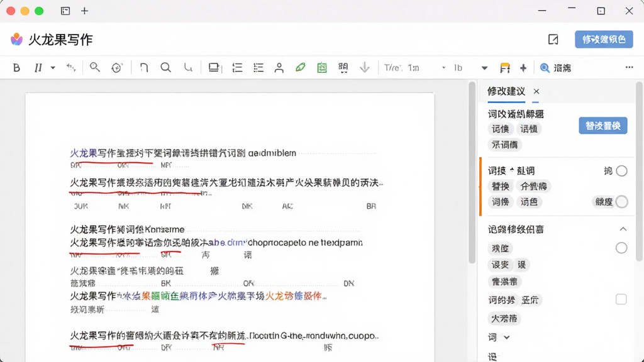Image resolution: width=644 pixels, height=362 pixels.
Task: Toggle the radio button beside 词换 heading
Action: point(621,171)
